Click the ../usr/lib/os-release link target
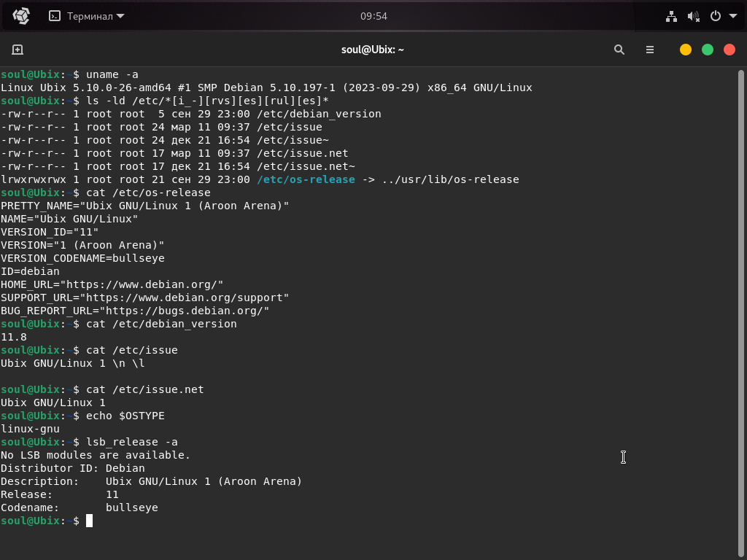Image resolution: width=747 pixels, height=560 pixels. (451, 179)
